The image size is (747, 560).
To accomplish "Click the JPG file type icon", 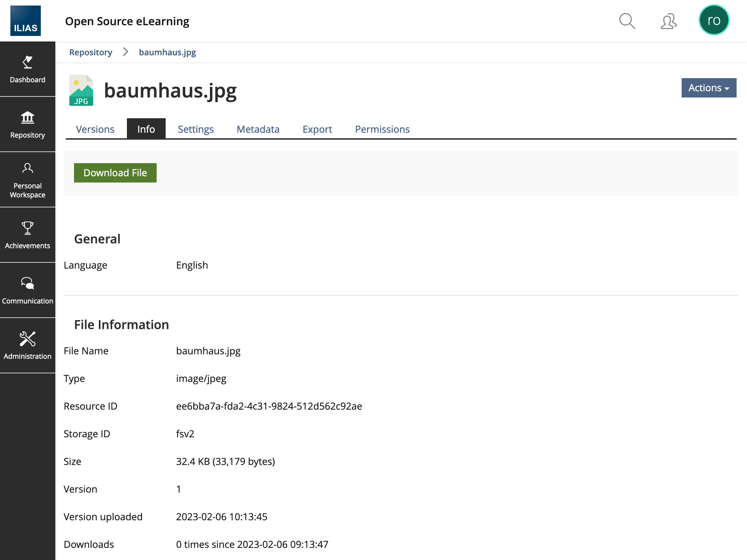I will (81, 90).
